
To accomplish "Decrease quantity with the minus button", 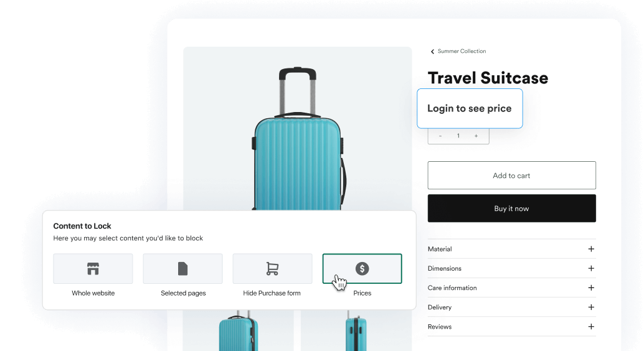I will [440, 136].
